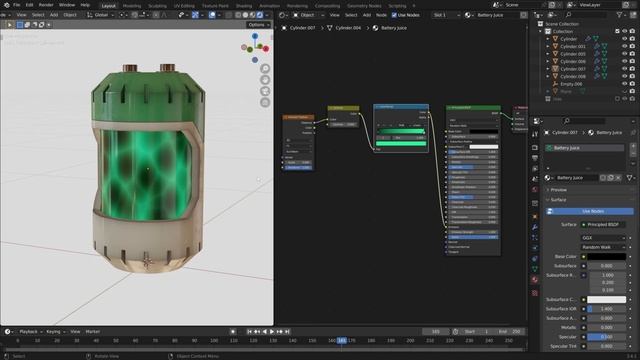640x360 pixels.
Task: Click the zoom viewport gizmo icon
Action: (265, 69)
